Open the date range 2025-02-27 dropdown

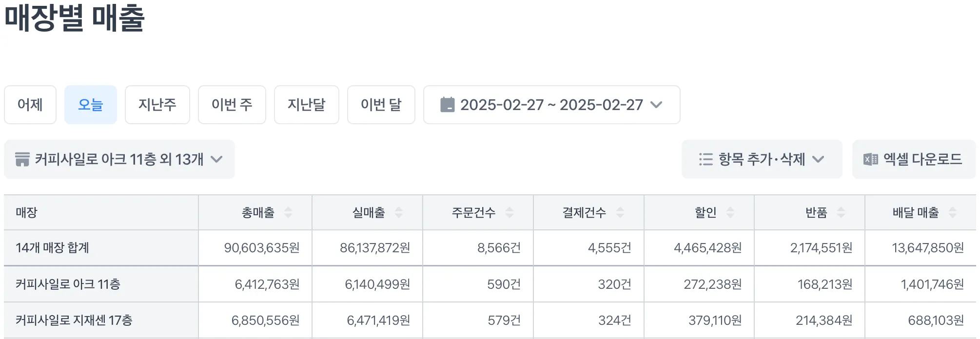point(551,105)
